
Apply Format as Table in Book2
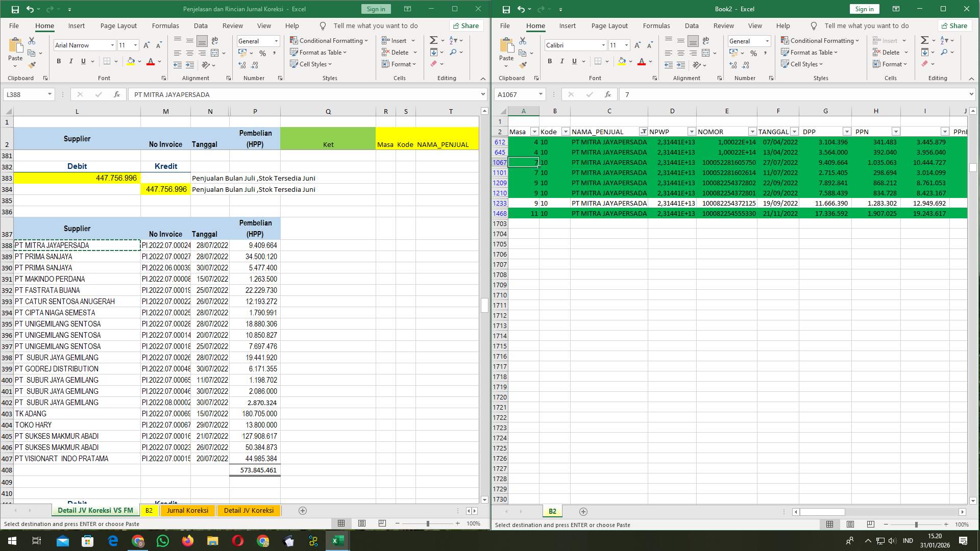tap(810, 52)
